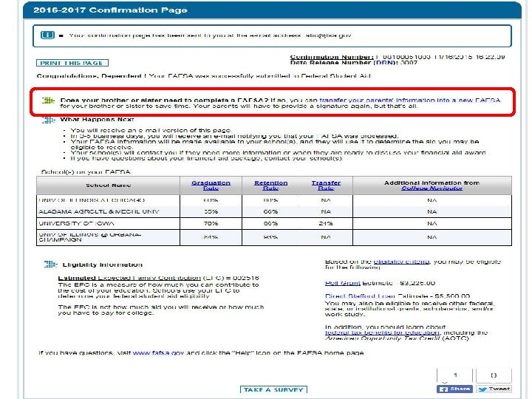The height and width of the screenshot is (399, 532).
Task: Click the Retention Rate column header link
Action: pyautogui.click(x=270, y=185)
